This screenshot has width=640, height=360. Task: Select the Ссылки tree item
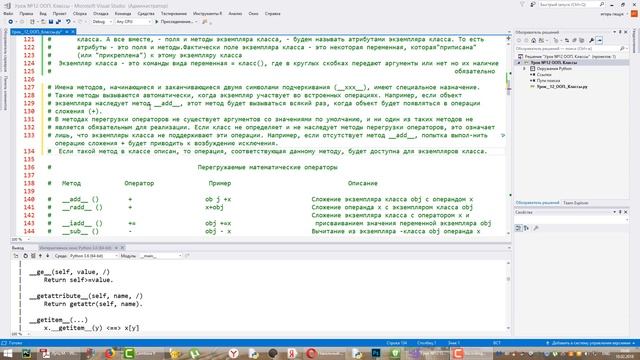544,75
